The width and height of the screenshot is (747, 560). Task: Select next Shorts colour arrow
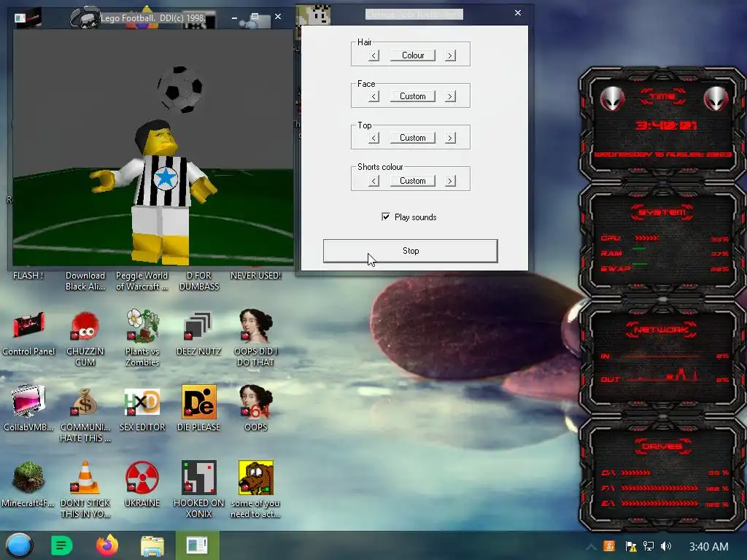click(x=450, y=181)
